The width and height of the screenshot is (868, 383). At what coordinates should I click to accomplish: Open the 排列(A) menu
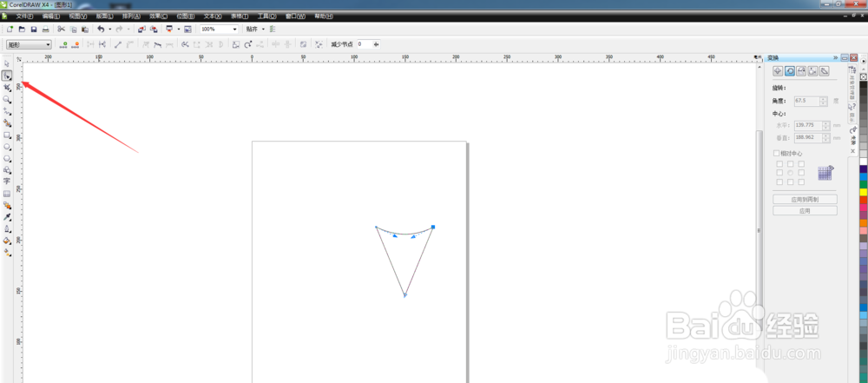131,17
